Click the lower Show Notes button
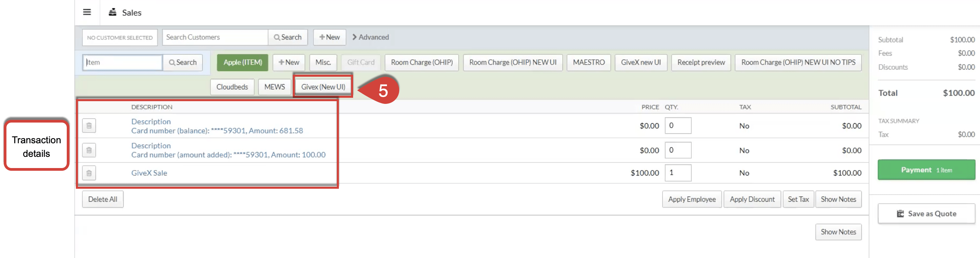 tap(838, 232)
